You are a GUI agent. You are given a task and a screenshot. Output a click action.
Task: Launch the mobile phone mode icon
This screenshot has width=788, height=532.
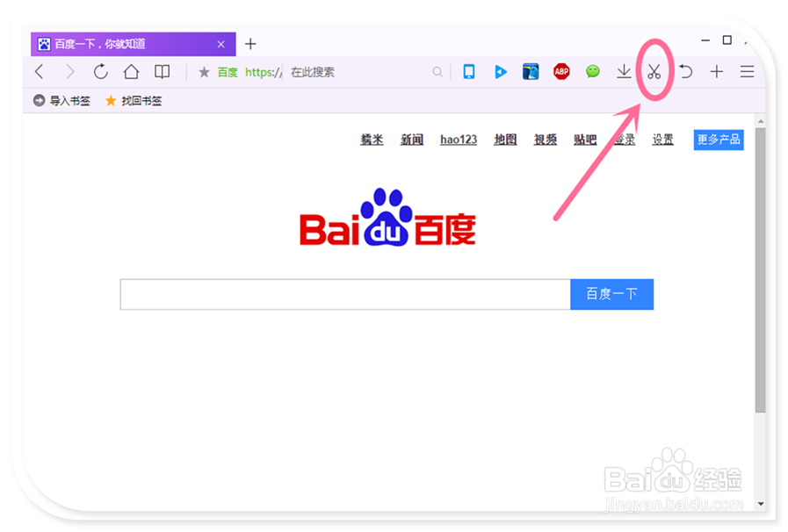click(468, 72)
